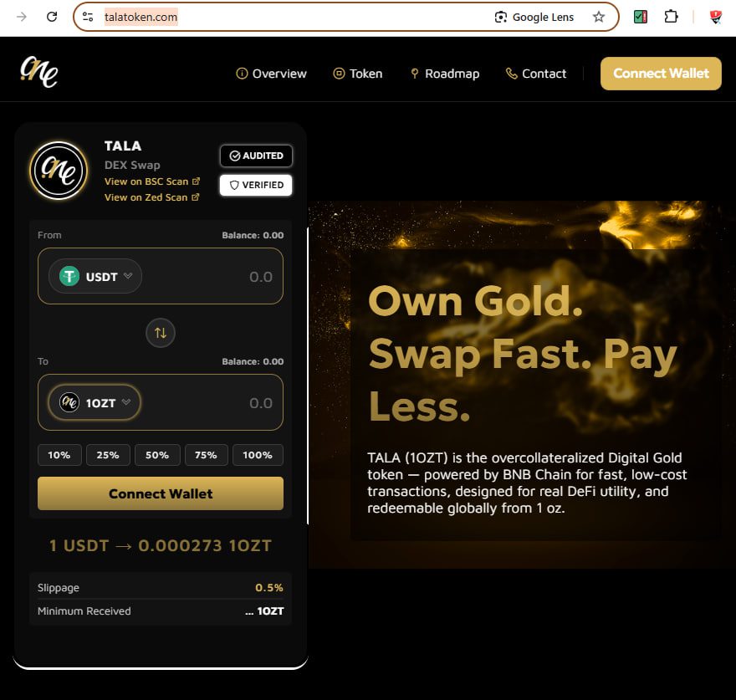Click the browser reload icon
The height and width of the screenshot is (700, 736).
click(52, 17)
